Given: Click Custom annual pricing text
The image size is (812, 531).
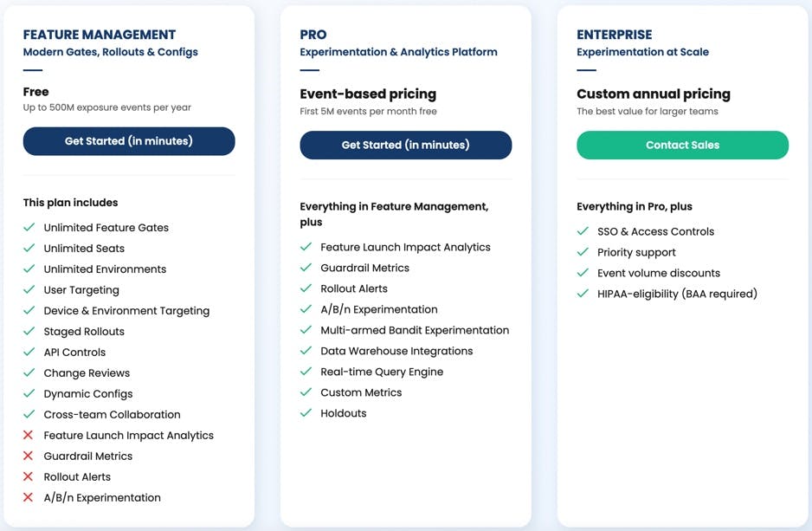Looking at the screenshot, I should click(x=654, y=94).
